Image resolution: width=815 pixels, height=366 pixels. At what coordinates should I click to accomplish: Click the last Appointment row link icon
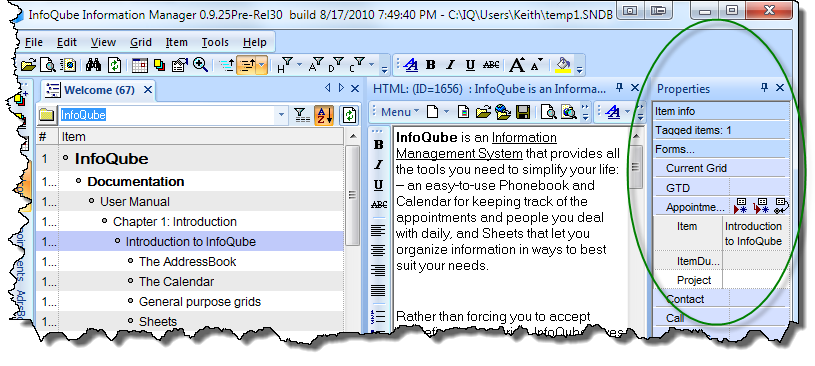781,206
